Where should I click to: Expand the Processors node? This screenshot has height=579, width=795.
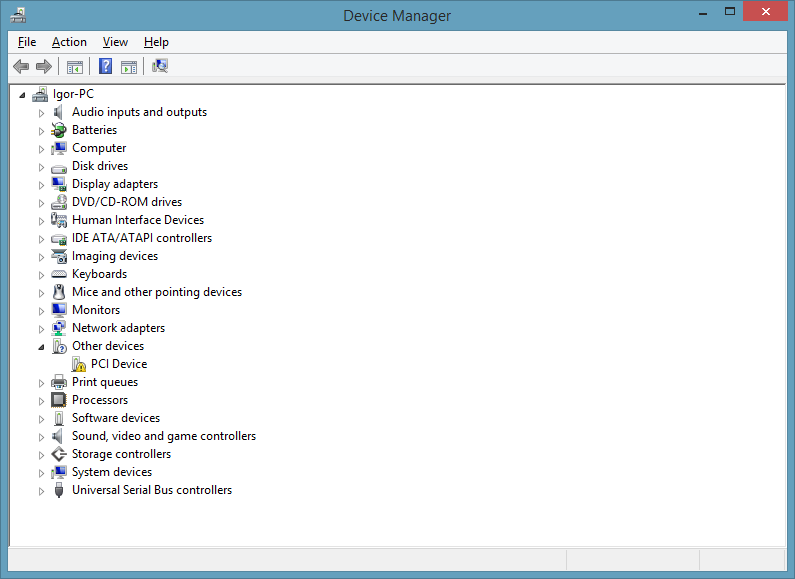(x=42, y=401)
